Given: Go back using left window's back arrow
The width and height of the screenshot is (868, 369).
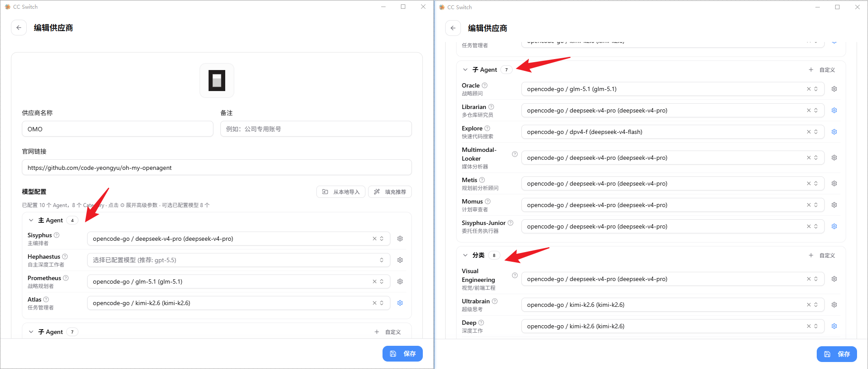Looking at the screenshot, I should coord(19,28).
